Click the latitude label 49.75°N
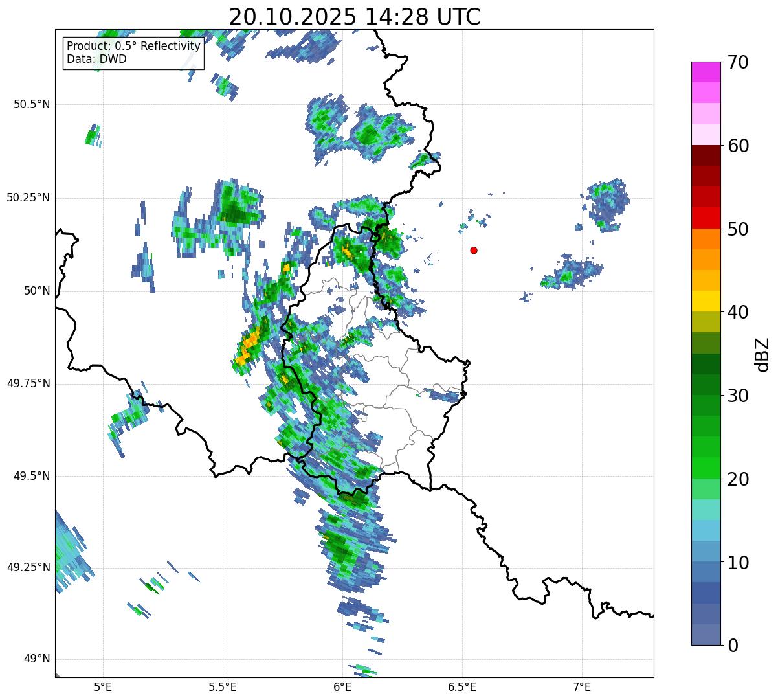The width and height of the screenshot is (778, 700). (28, 383)
